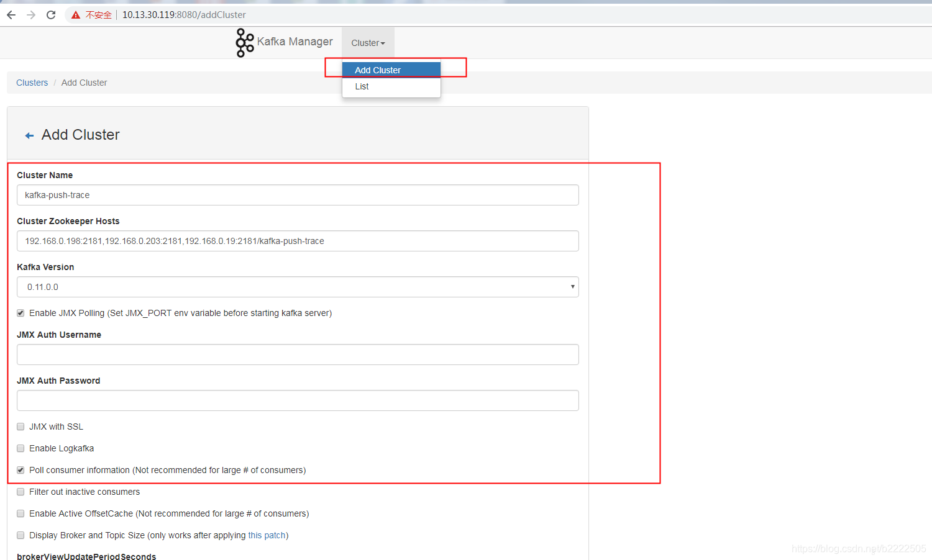Click the Add Cluster page heading

tap(81, 135)
